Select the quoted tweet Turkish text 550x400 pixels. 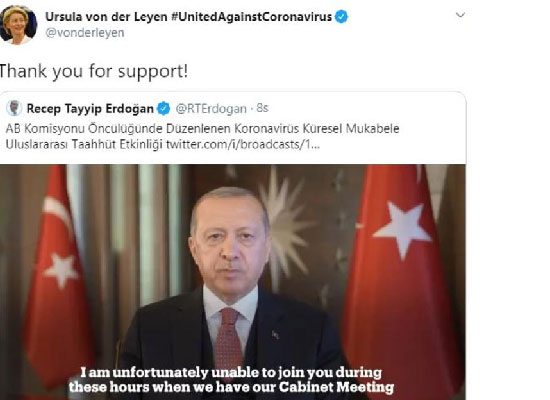tap(202, 136)
